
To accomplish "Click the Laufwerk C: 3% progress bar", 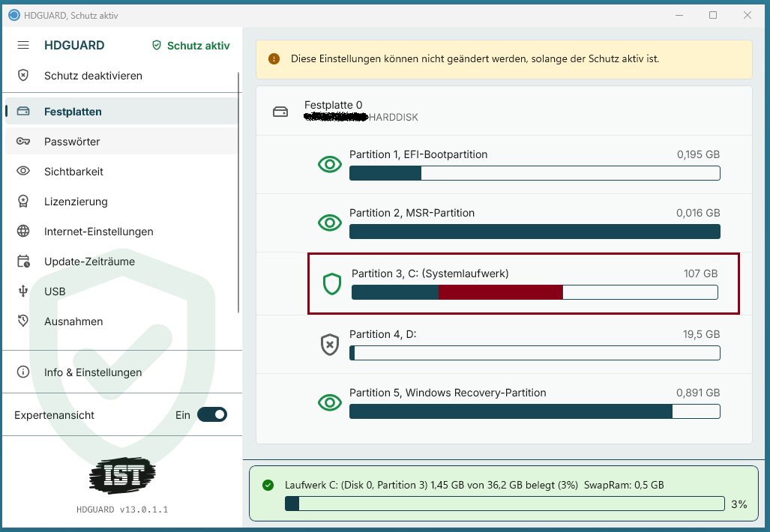I will 505,504.
